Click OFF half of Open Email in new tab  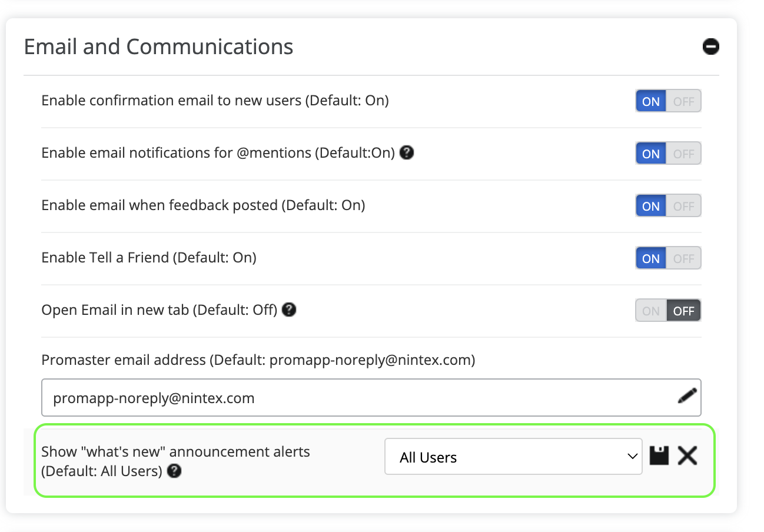(x=683, y=311)
